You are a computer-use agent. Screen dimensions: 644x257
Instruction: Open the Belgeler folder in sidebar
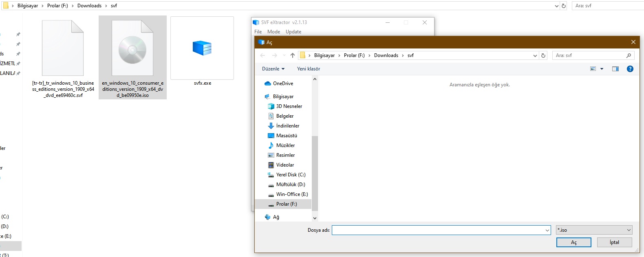pyautogui.click(x=285, y=116)
